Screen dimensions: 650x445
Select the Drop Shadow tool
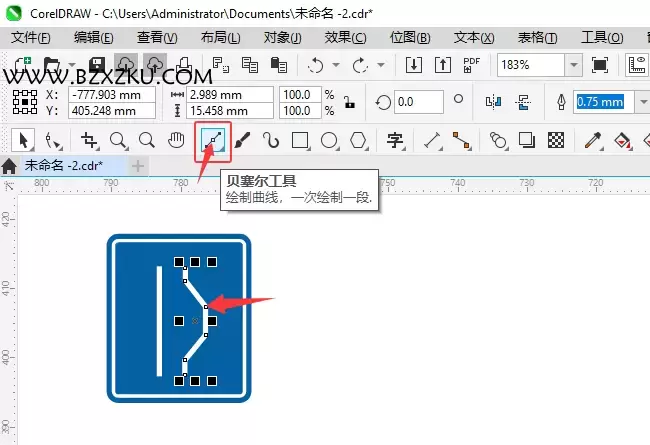tap(527, 140)
